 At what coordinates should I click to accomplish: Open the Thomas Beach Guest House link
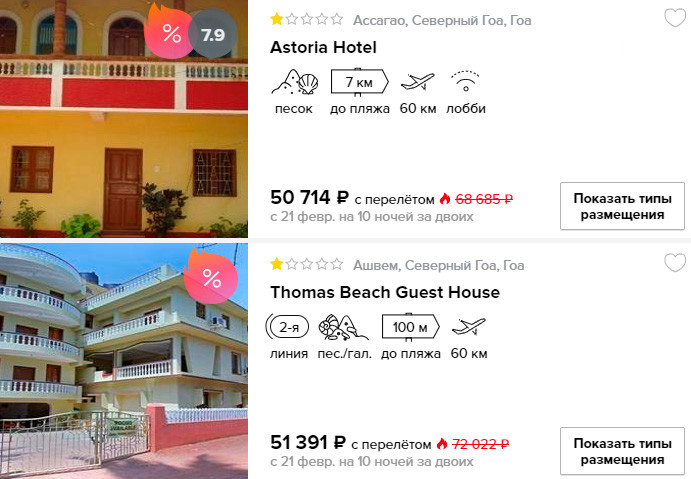point(385,292)
